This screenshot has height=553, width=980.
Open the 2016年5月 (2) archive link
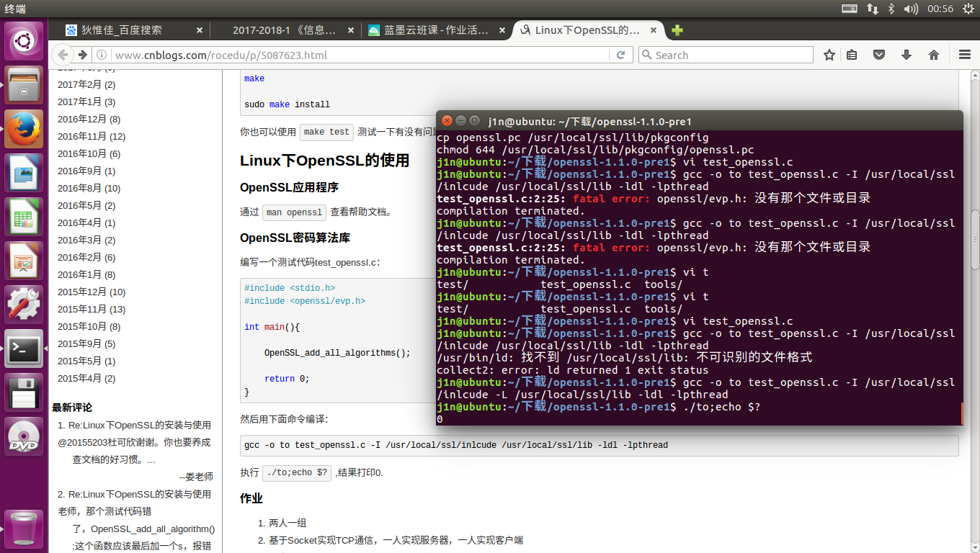click(x=86, y=206)
